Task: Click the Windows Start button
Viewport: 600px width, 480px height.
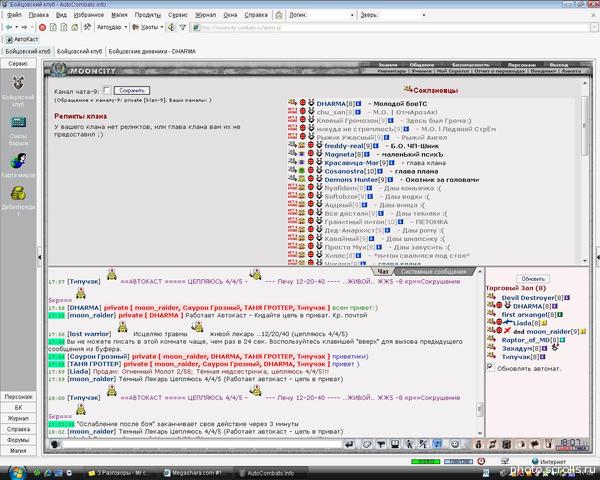Action: pyautogui.click(x=17, y=473)
